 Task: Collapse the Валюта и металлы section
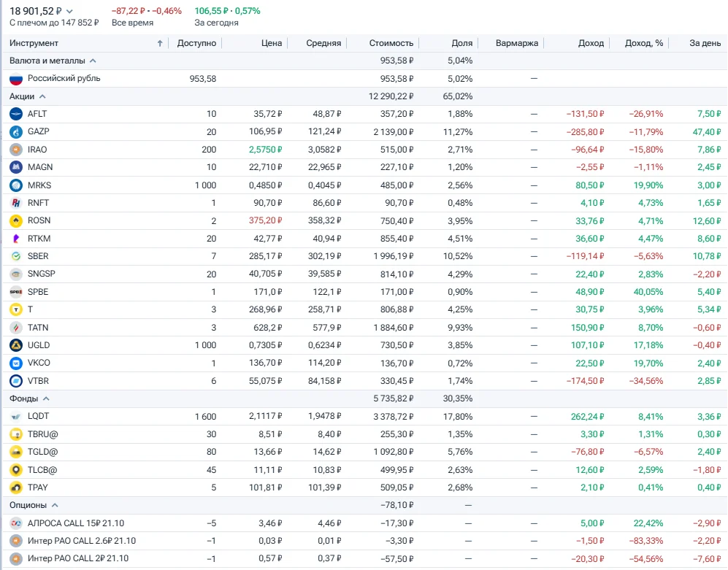(x=93, y=61)
